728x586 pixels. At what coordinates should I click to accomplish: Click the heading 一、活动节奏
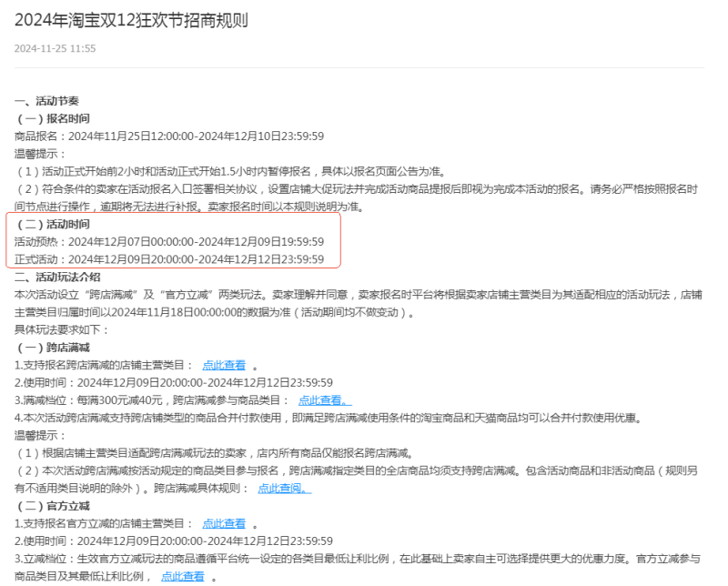click(46, 101)
